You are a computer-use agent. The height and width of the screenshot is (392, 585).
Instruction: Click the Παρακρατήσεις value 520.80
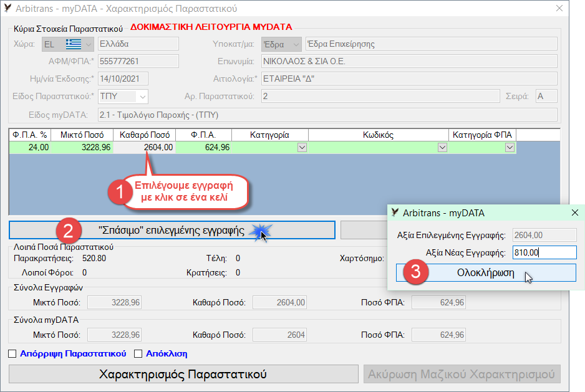click(94, 258)
